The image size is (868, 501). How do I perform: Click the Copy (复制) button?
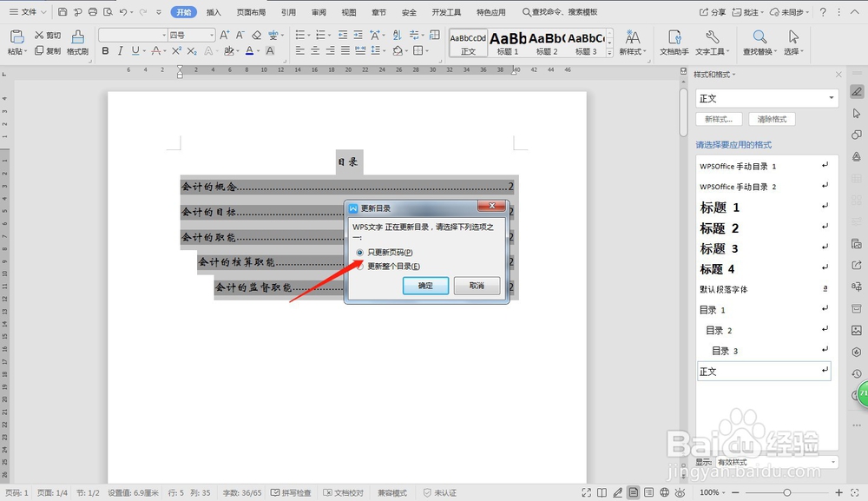coord(48,51)
